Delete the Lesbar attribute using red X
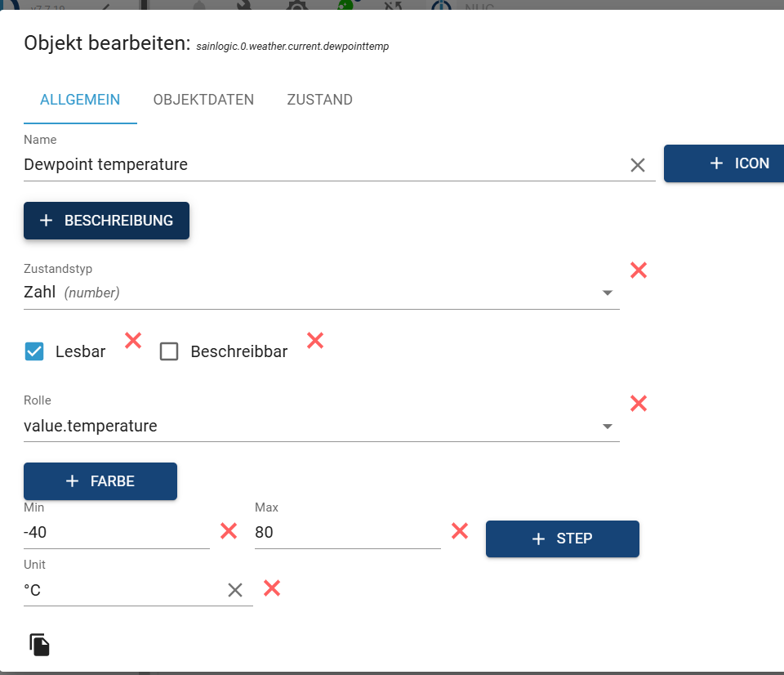The width and height of the screenshot is (784, 675). pos(133,341)
